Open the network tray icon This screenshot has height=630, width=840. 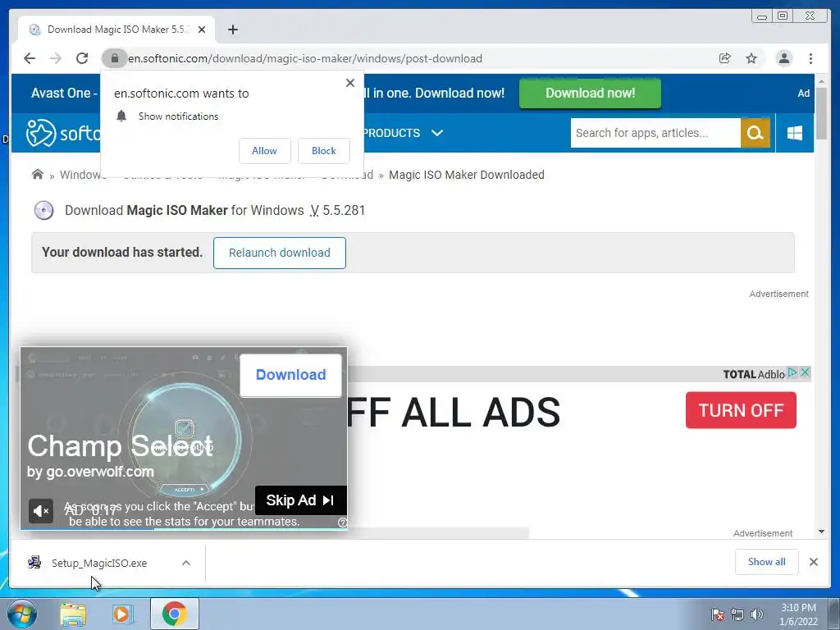(x=737, y=614)
